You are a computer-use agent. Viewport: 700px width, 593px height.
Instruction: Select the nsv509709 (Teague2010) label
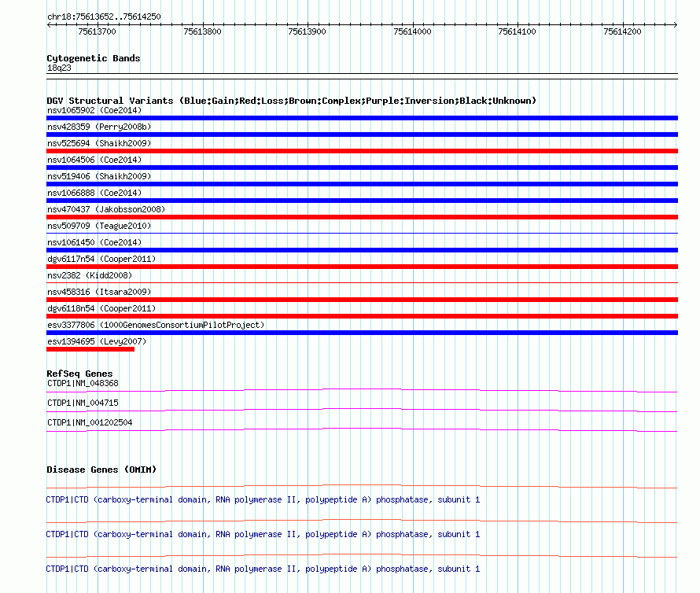[x=99, y=226]
